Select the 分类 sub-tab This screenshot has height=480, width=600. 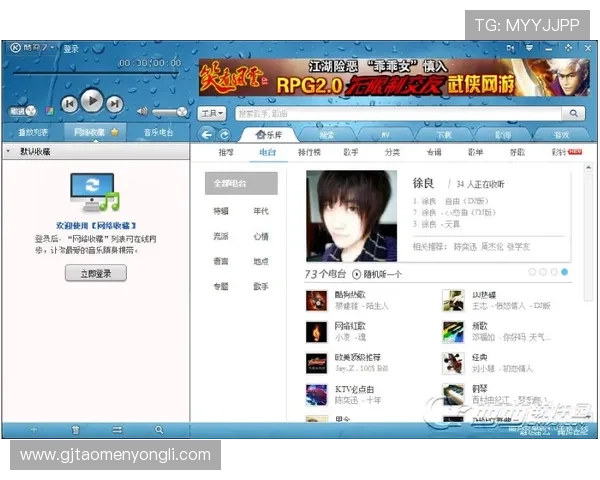[392, 152]
